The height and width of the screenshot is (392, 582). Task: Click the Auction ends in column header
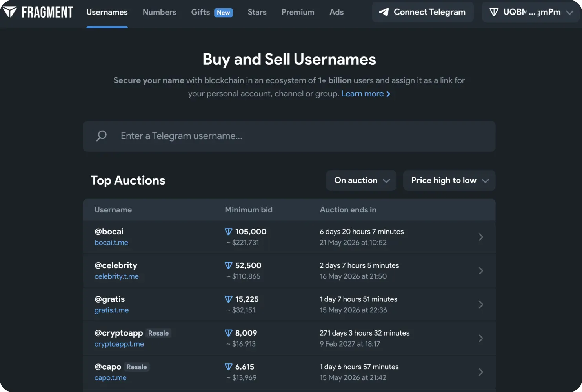point(348,210)
